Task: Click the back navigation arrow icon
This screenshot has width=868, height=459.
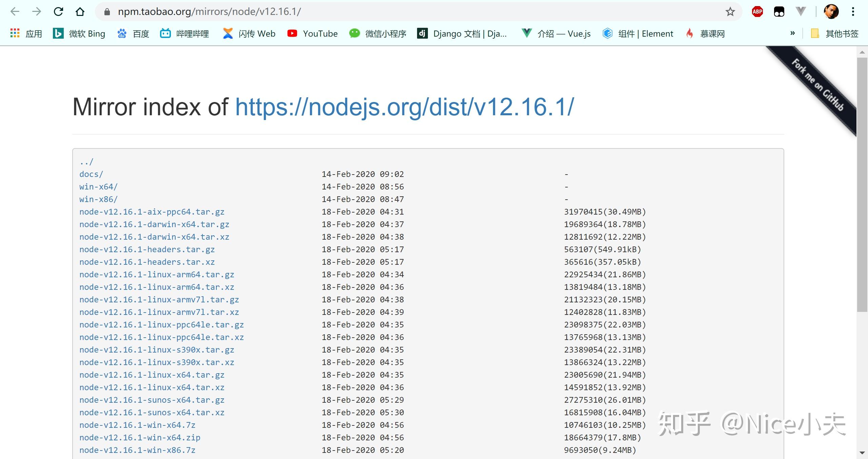Action: coord(16,12)
